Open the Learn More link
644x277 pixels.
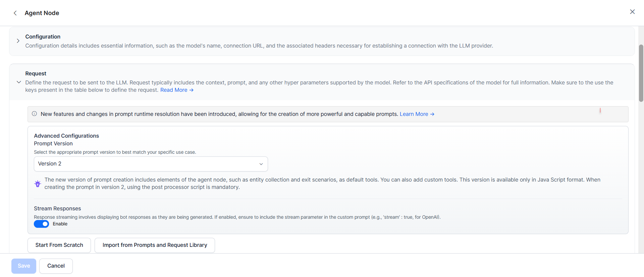click(414, 114)
